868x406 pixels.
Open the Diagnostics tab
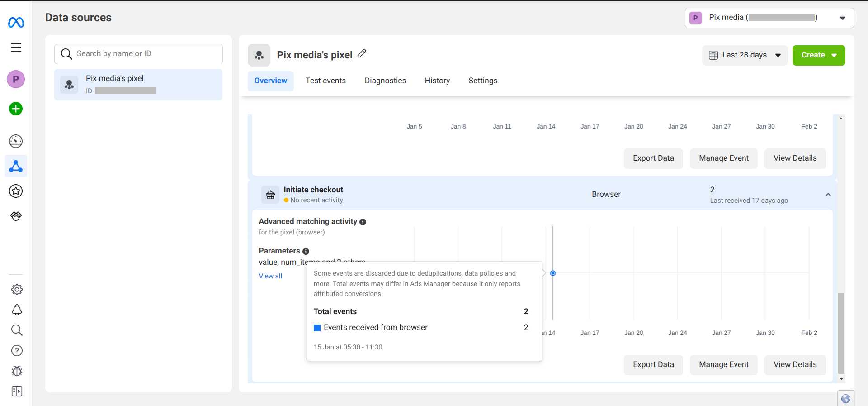[x=385, y=81]
